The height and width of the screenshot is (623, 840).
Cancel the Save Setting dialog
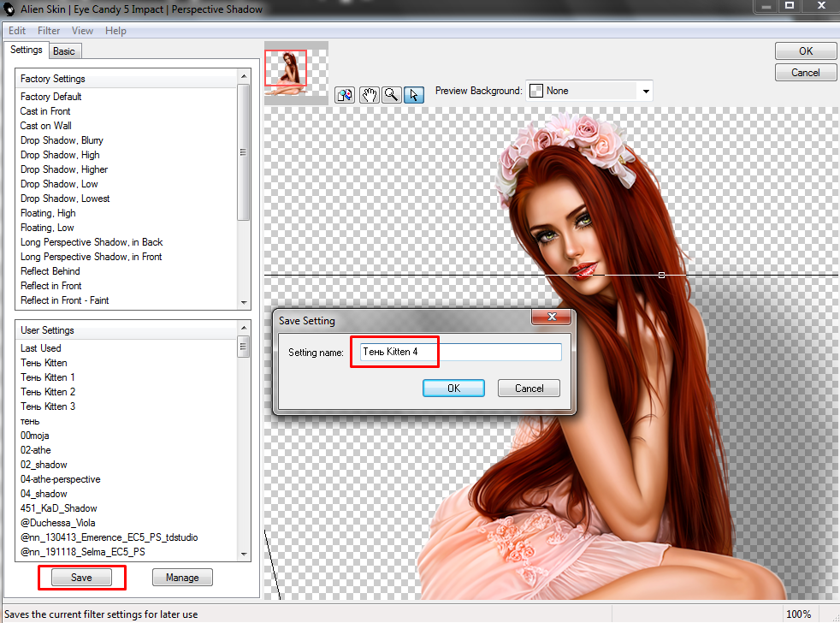(x=529, y=389)
